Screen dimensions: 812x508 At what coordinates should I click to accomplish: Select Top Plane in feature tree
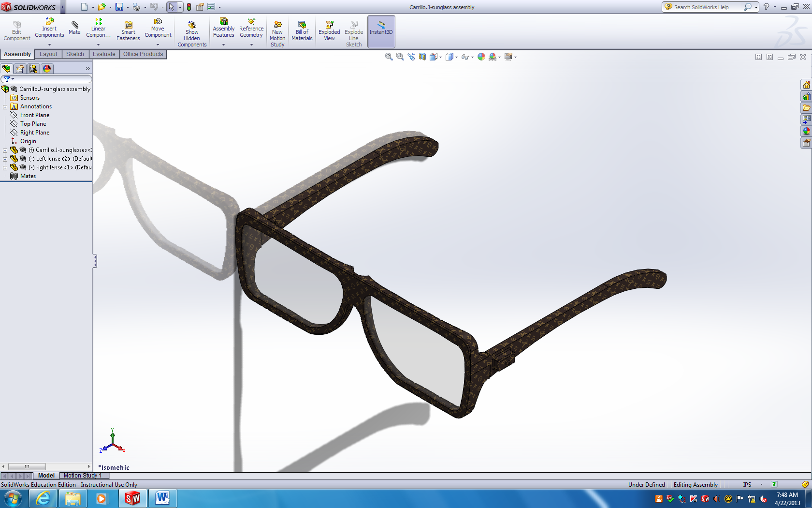(33, 124)
